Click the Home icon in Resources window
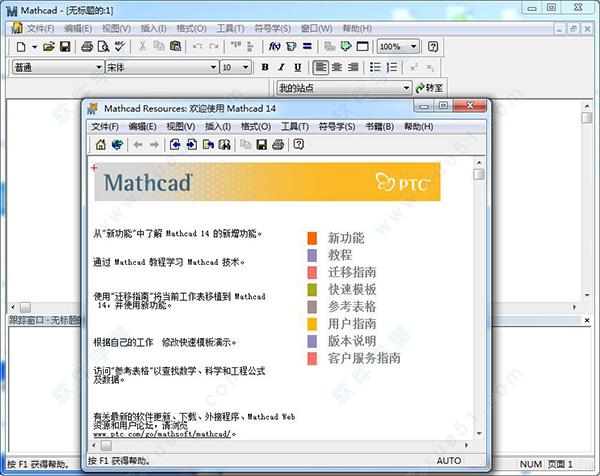 click(x=100, y=145)
